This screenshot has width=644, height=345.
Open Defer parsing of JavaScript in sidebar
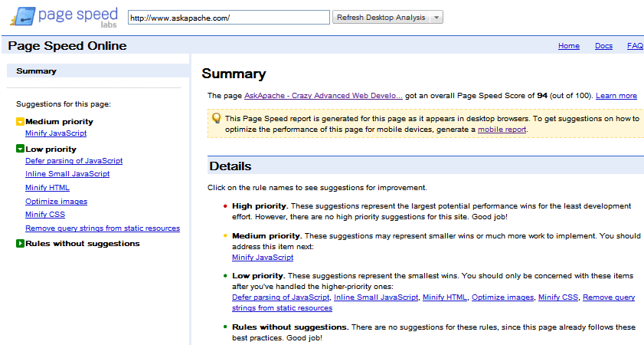[x=74, y=161]
